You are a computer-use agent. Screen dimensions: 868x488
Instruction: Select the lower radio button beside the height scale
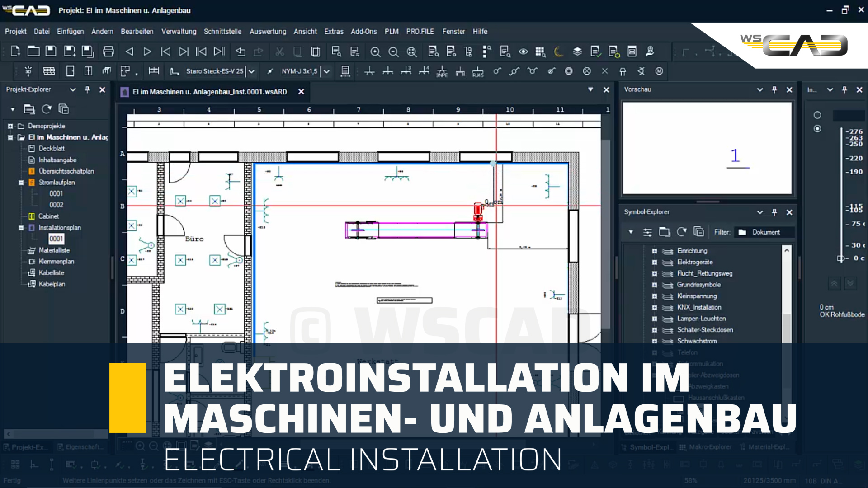[817, 128]
